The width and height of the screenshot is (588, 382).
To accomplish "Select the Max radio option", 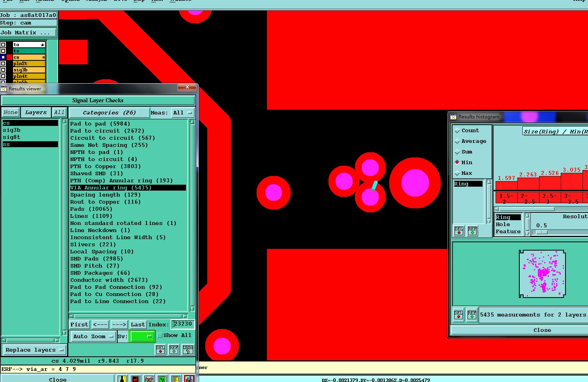I will tap(457, 173).
